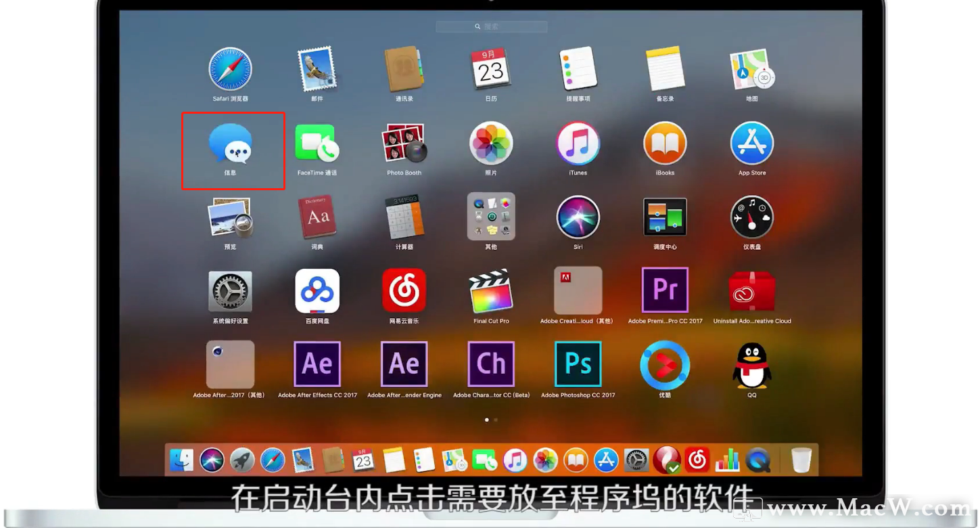Open 网易云音乐 from the Launchpad grid
Screen dimensions: 980x528
pos(404,291)
